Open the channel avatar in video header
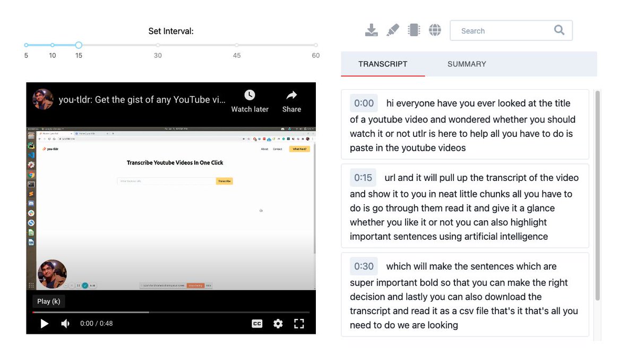 tap(43, 99)
